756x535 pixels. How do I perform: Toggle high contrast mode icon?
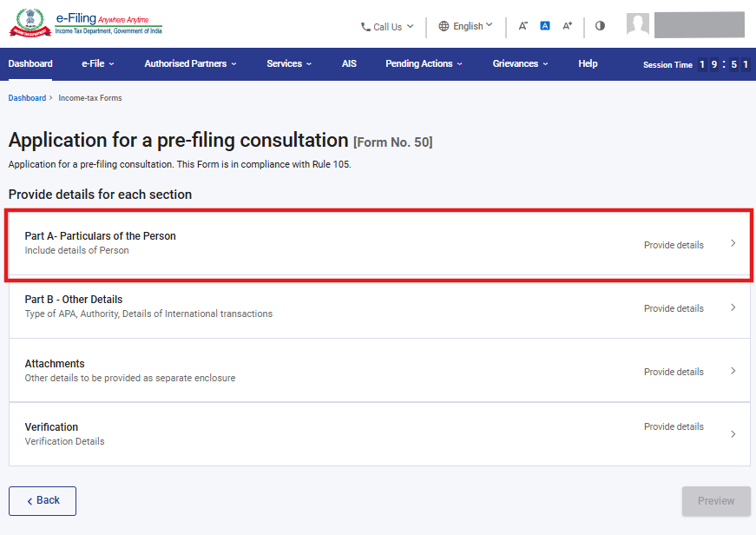[600, 25]
